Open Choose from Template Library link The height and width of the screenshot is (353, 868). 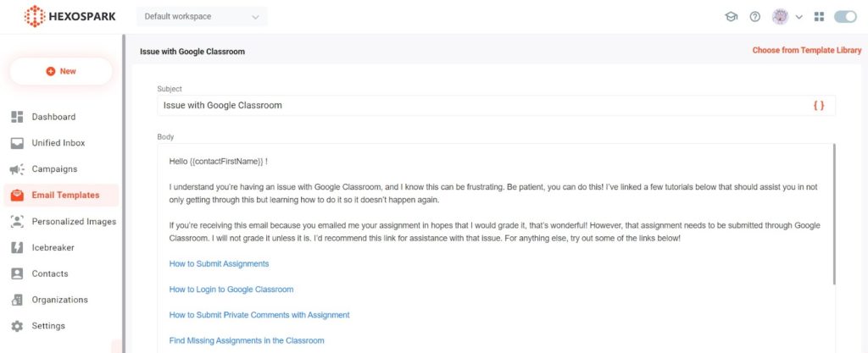(x=806, y=51)
